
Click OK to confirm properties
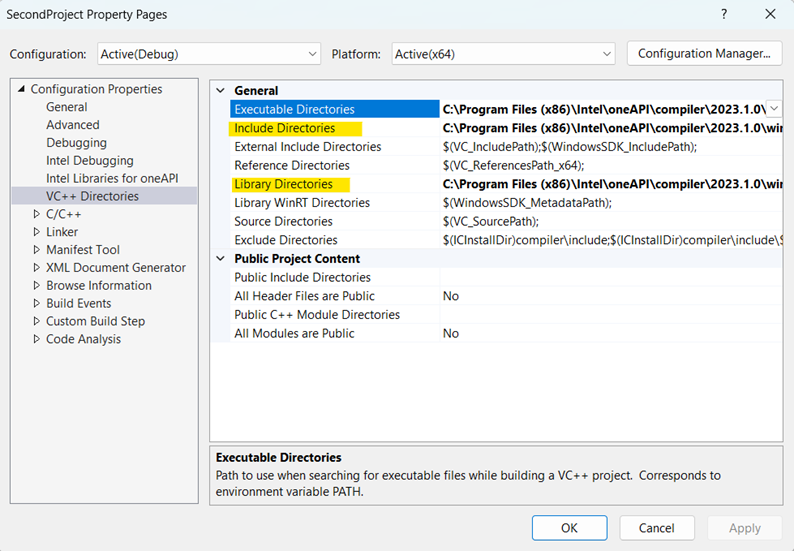569,528
